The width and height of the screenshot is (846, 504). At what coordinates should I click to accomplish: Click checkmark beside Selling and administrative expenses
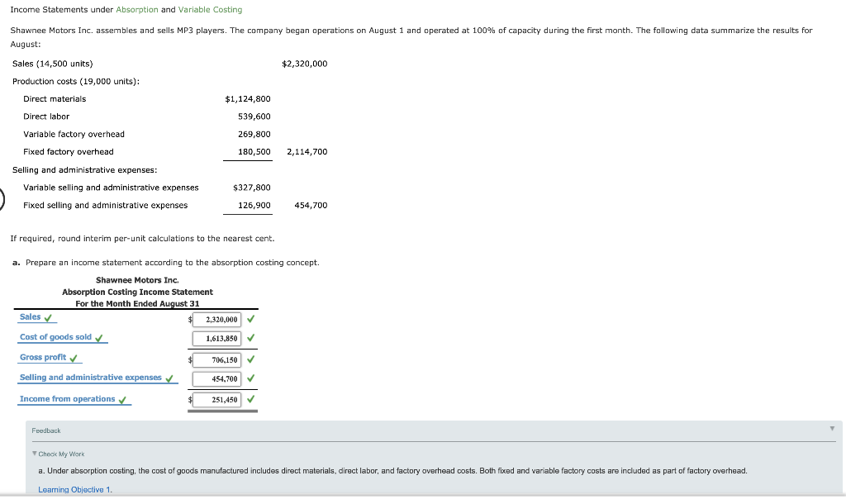169,378
